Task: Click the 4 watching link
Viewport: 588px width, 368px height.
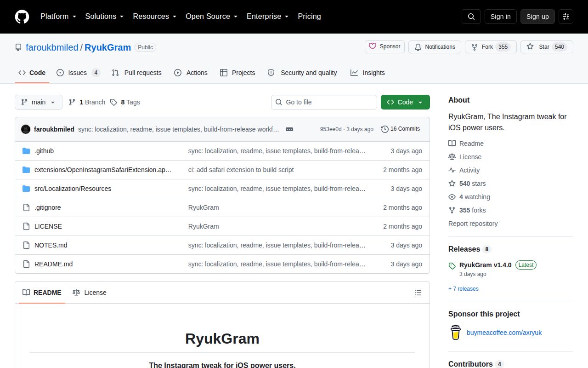Action: [x=469, y=197]
